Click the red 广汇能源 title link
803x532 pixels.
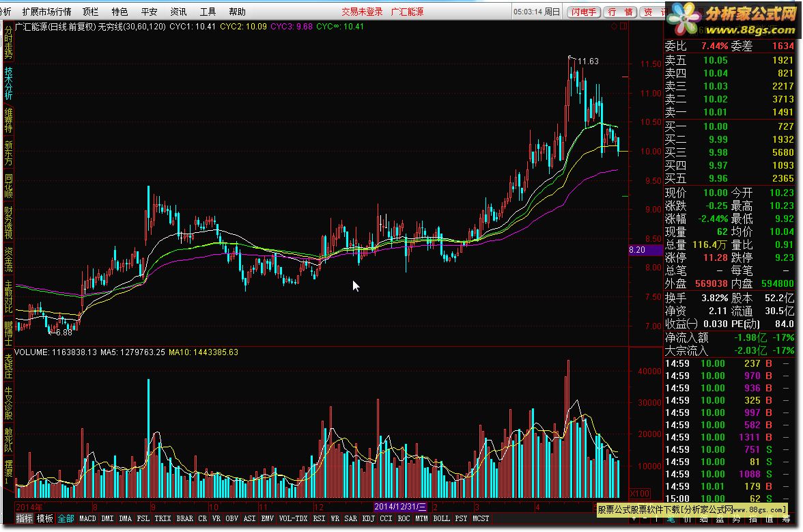click(407, 11)
